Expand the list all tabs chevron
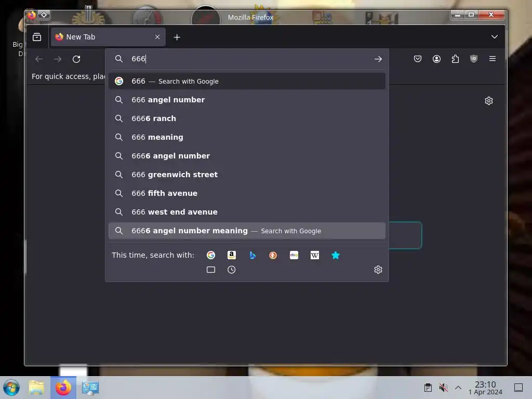 pos(495,37)
